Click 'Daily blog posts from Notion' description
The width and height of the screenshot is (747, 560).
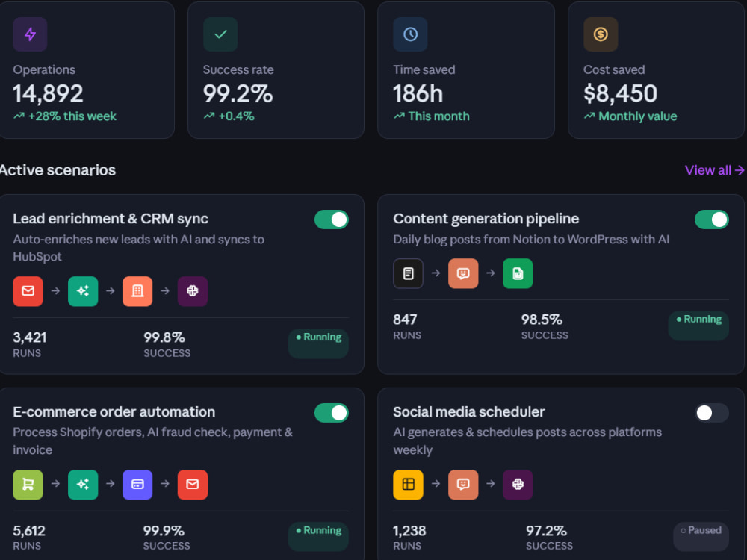[531, 240]
